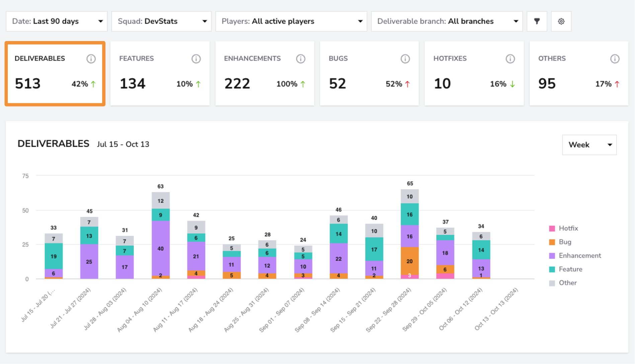The image size is (635, 364).
Task: Click the 20 Bug segment of Sep 22 bar
Action: click(x=410, y=261)
